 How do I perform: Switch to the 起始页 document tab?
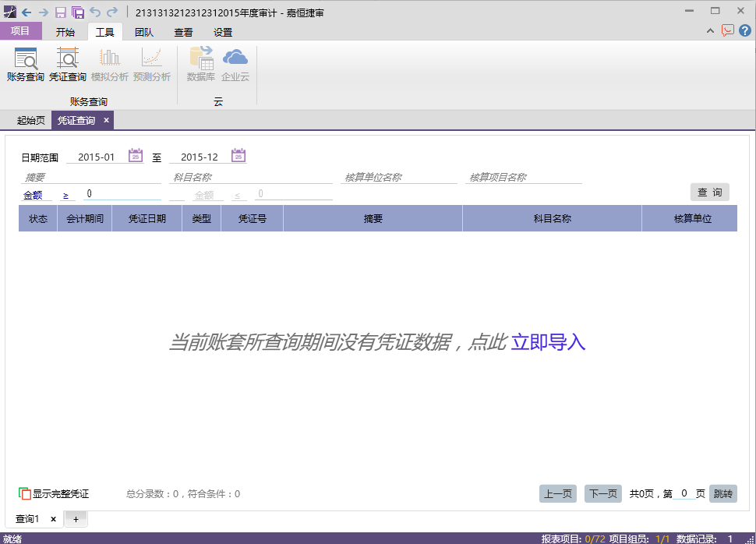[31, 121]
